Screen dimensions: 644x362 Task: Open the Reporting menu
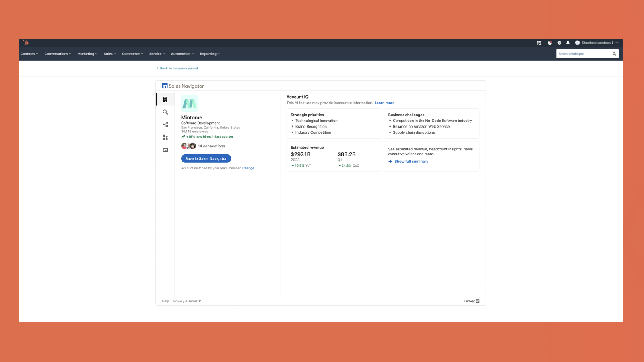[209, 54]
